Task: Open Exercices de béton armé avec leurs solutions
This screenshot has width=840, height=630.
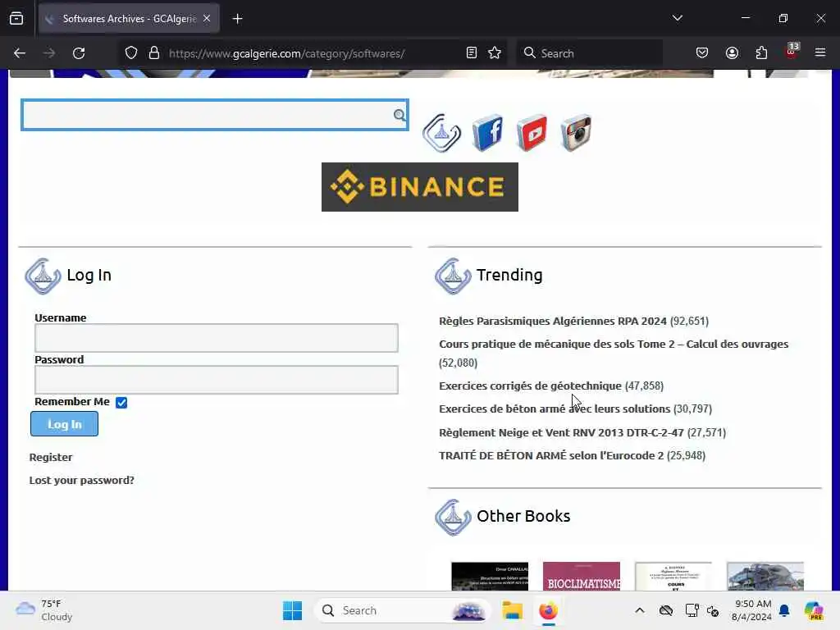Action: click(555, 409)
